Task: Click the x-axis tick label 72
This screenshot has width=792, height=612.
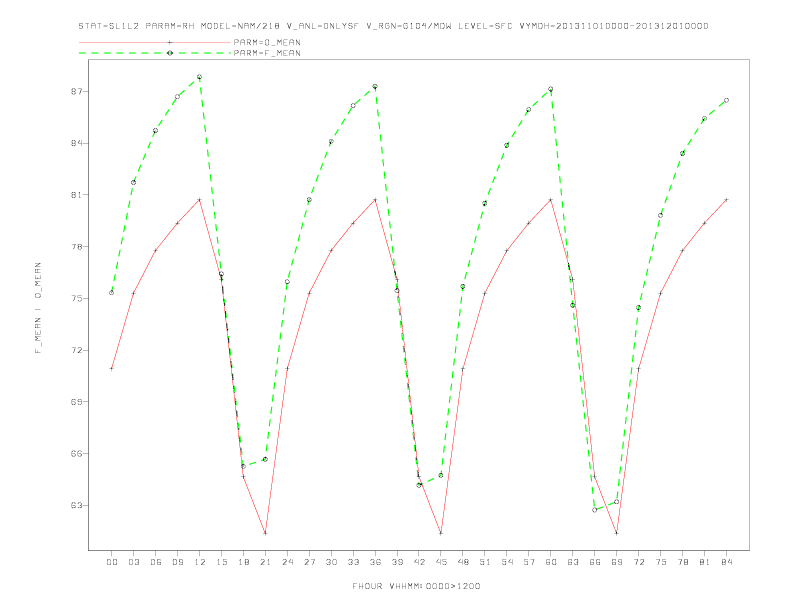Action: 638,562
